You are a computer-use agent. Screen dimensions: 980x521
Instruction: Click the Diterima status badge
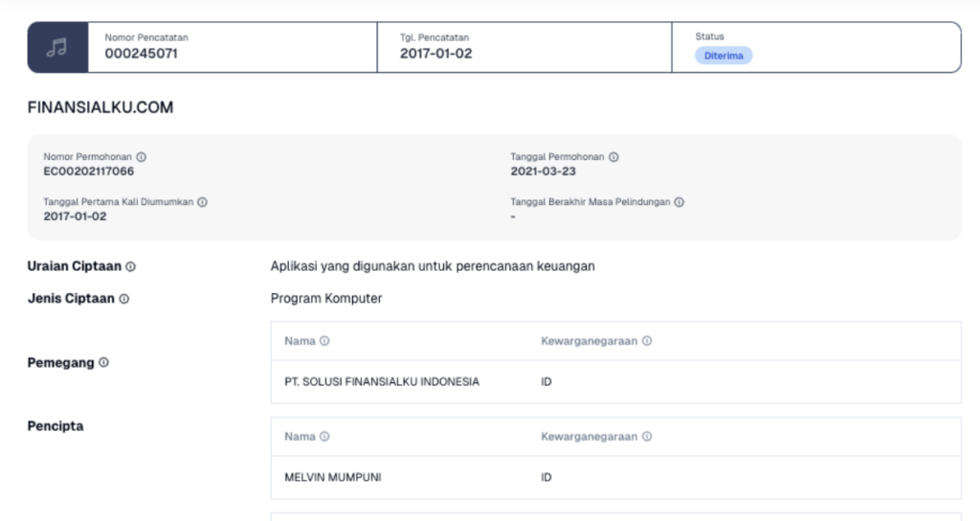point(724,56)
